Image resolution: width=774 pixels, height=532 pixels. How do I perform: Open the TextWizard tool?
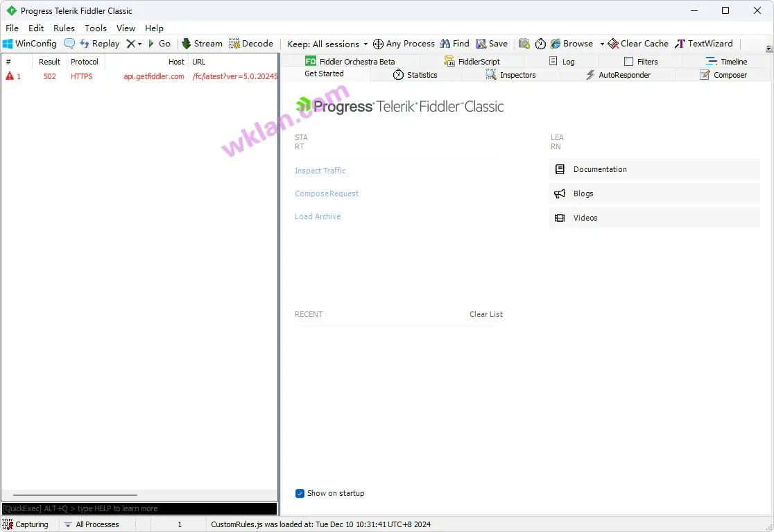pyautogui.click(x=704, y=44)
